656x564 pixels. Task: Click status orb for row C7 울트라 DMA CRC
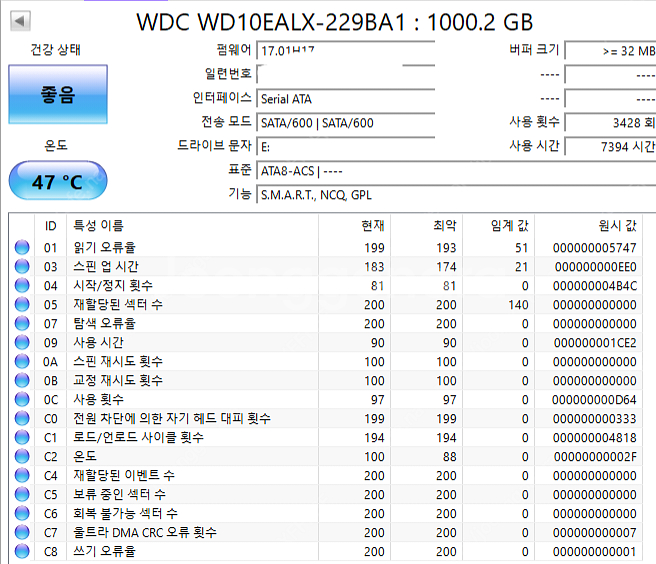pyautogui.click(x=22, y=532)
